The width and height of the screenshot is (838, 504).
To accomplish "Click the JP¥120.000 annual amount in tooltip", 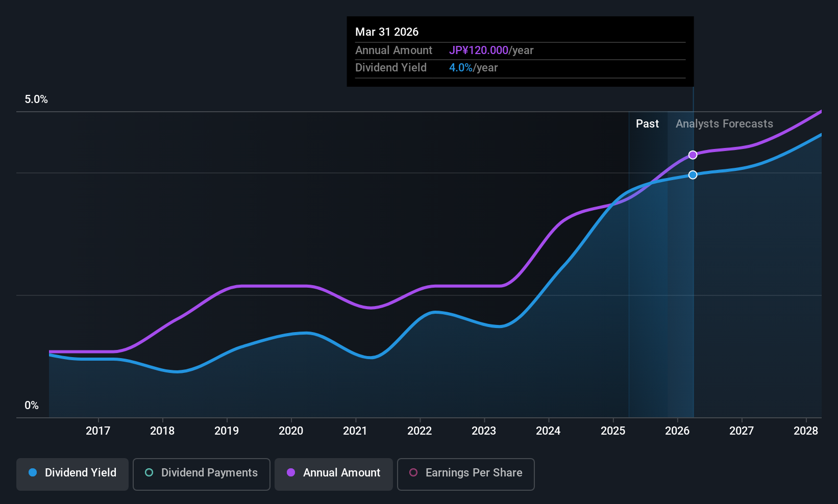I will [478, 51].
